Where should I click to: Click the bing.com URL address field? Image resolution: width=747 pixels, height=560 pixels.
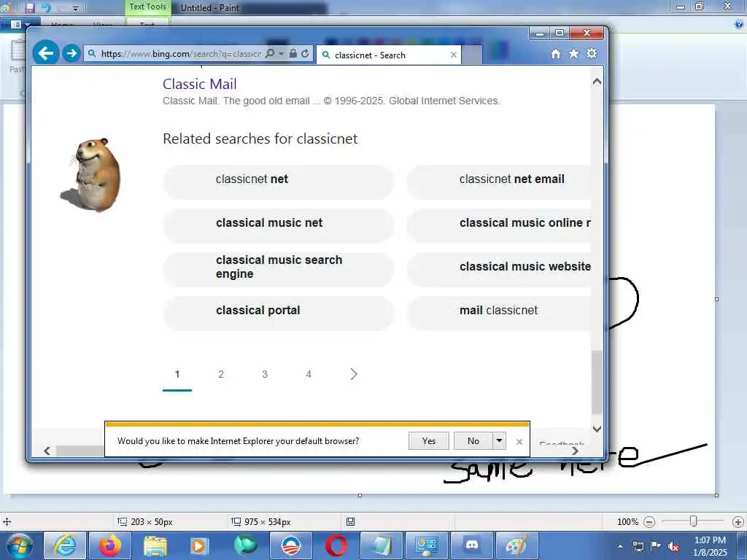click(181, 54)
